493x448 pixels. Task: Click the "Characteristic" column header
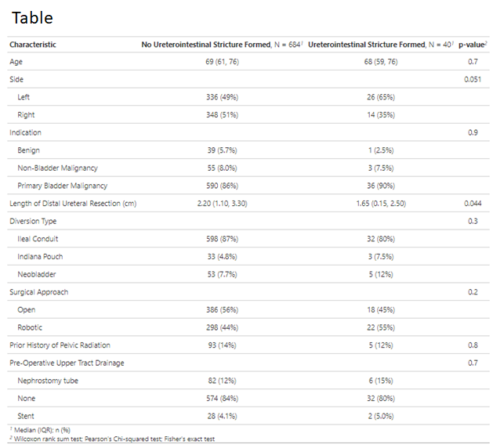pyautogui.click(x=33, y=45)
